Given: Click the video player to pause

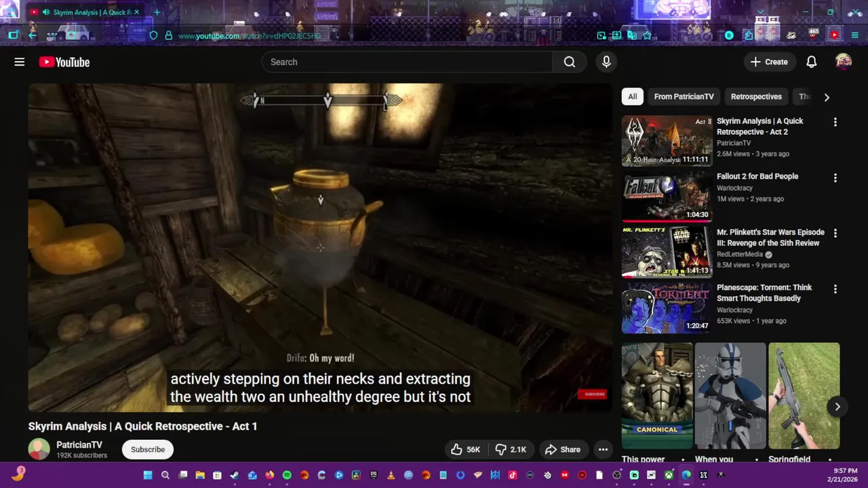Looking at the screenshot, I should click(320, 247).
